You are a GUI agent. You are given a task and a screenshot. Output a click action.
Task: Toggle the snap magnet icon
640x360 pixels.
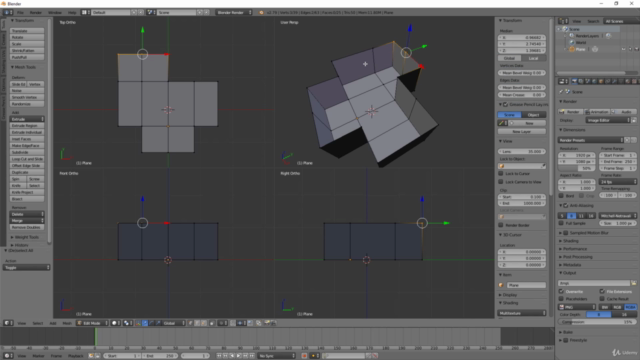(x=233, y=323)
